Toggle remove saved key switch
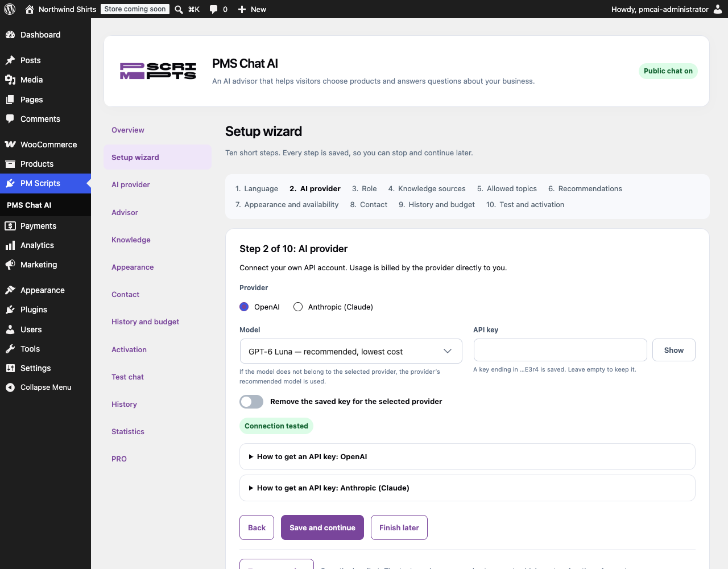This screenshot has height=569, width=728. point(251,402)
